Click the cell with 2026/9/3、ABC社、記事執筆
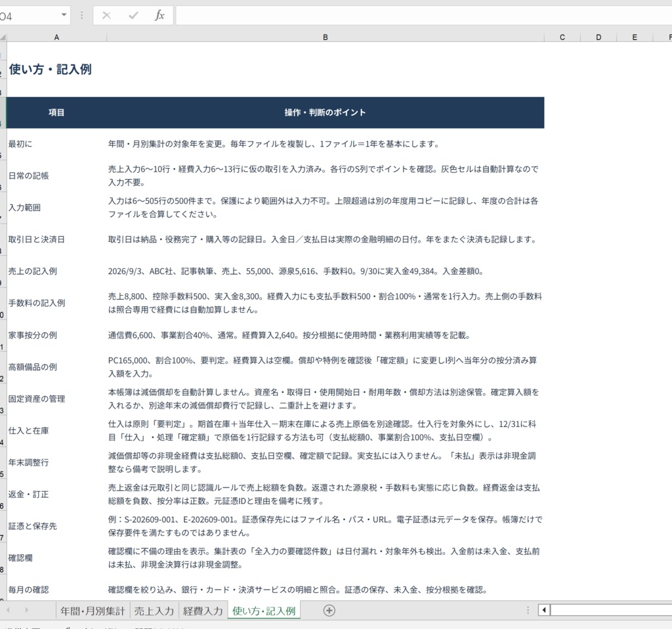 tap(325, 272)
